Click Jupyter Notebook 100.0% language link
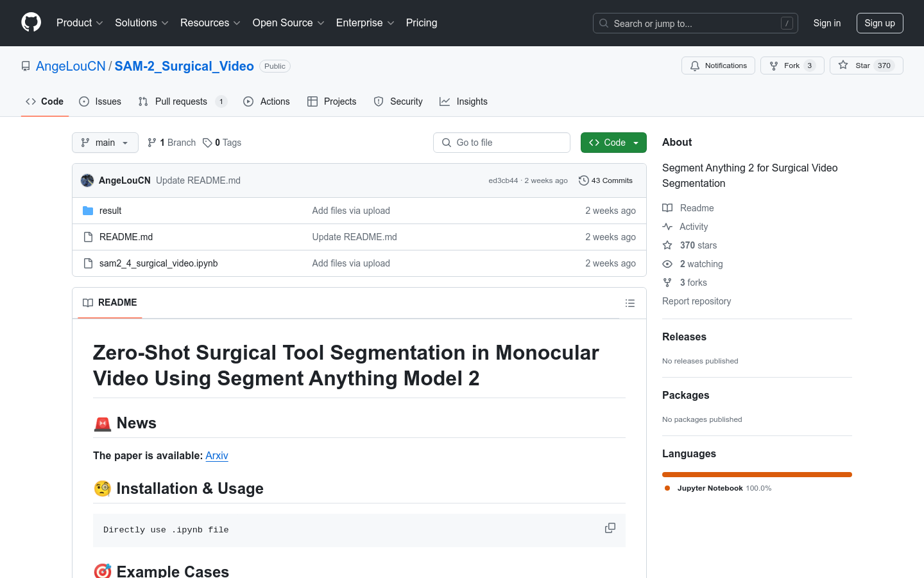This screenshot has height=578, width=924. coord(718,488)
